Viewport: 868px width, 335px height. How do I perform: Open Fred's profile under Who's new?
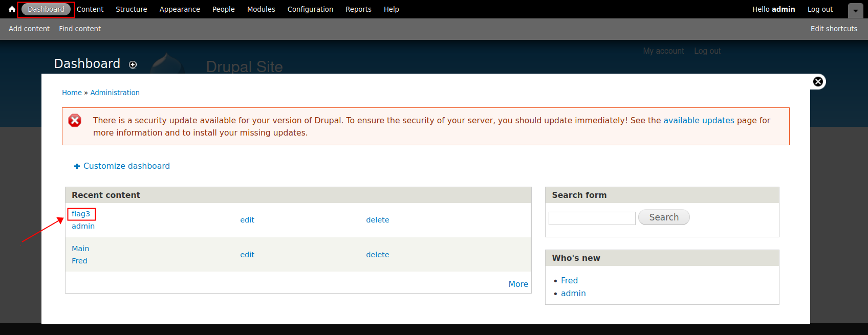569,280
